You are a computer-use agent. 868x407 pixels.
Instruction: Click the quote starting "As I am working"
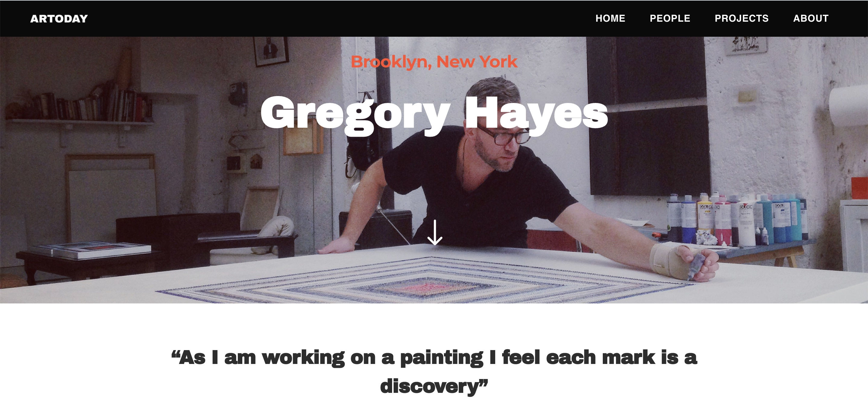pyautogui.click(x=434, y=371)
